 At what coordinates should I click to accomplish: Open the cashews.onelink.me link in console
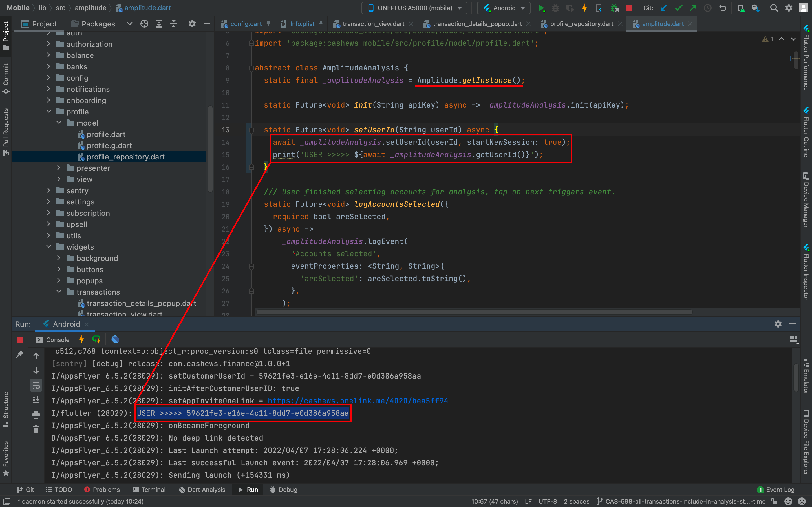point(358,401)
